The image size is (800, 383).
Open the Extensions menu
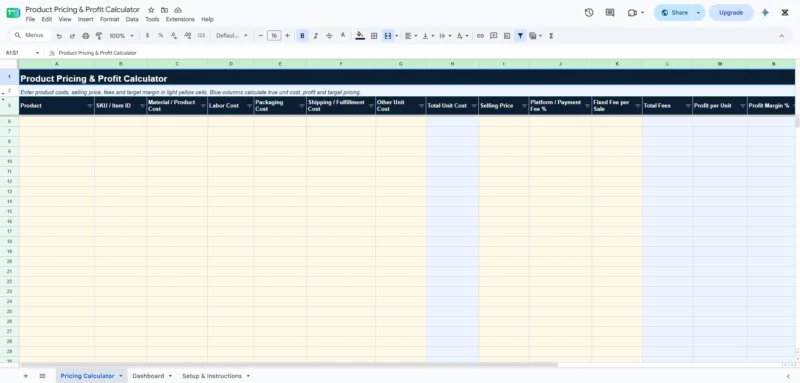click(180, 19)
